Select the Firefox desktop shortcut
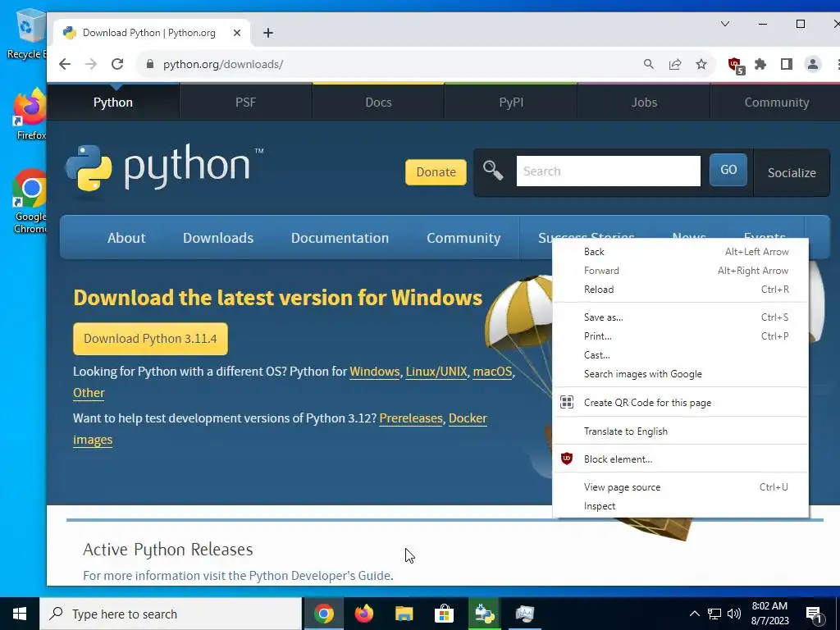The image size is (840, 630). [x=30, y=114]
